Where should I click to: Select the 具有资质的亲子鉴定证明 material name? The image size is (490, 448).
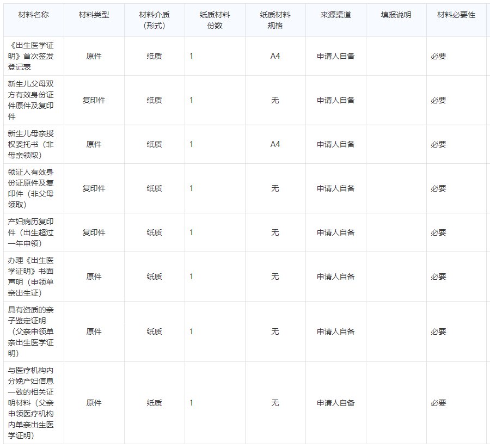[x=32, y=332]
